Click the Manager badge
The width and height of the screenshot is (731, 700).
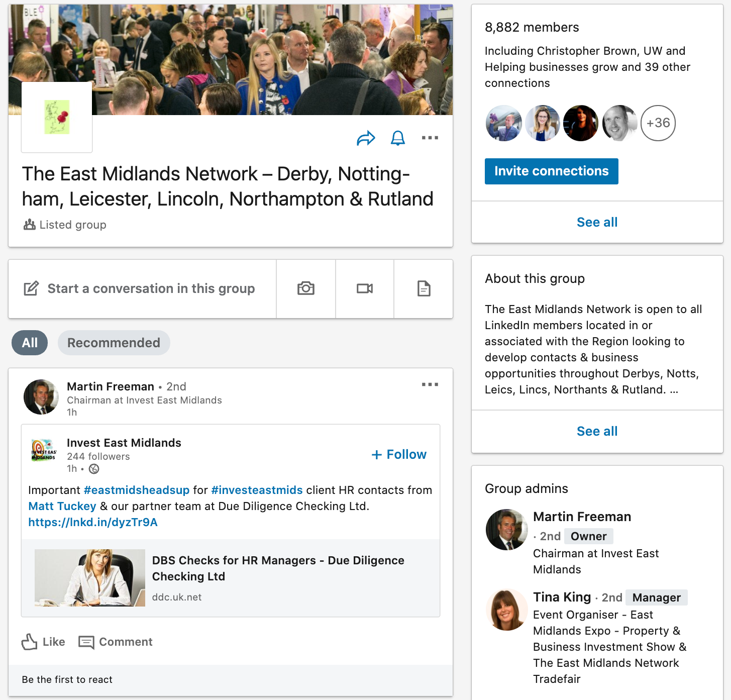click(x=657, y=597)
